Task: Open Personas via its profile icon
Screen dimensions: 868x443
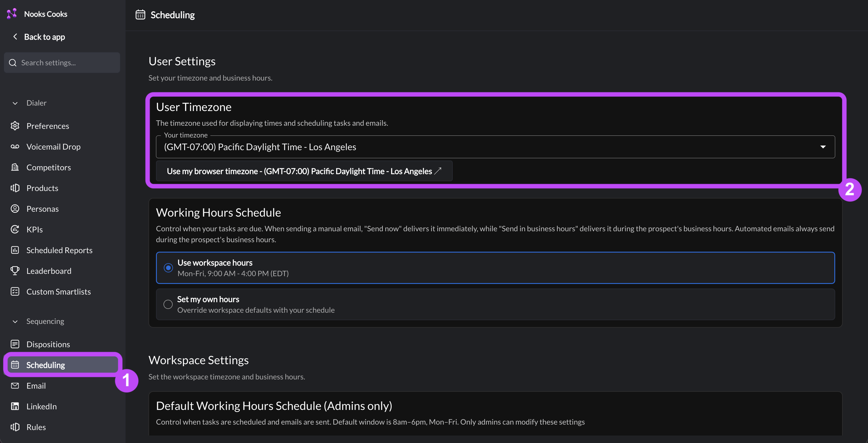Action: tap(15, 209)
